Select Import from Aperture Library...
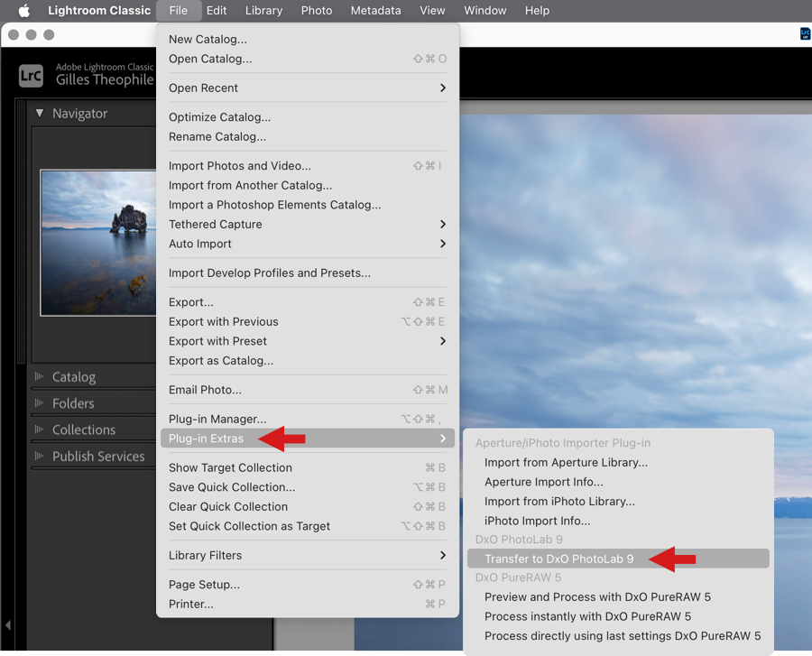 click(618, 462)
